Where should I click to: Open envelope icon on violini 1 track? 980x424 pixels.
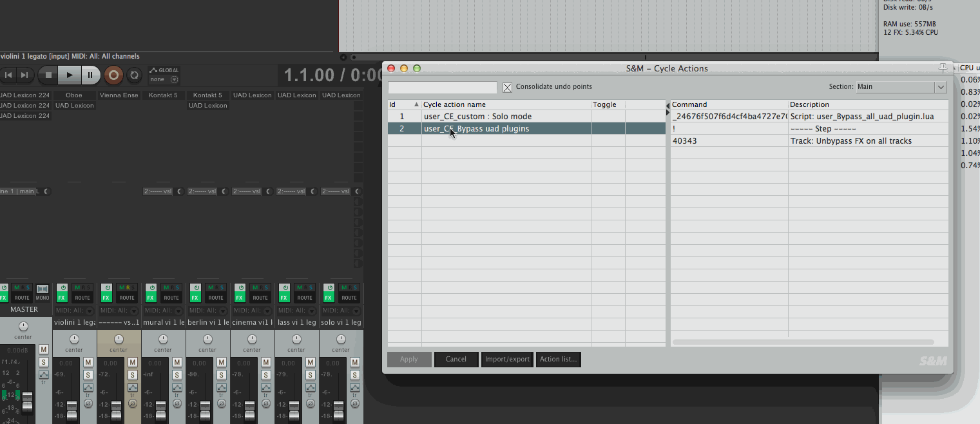coord(88,387)
